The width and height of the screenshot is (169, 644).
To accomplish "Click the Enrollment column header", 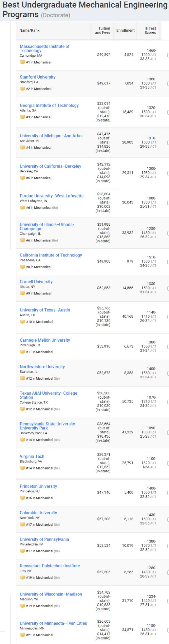I will click(125, 31).
